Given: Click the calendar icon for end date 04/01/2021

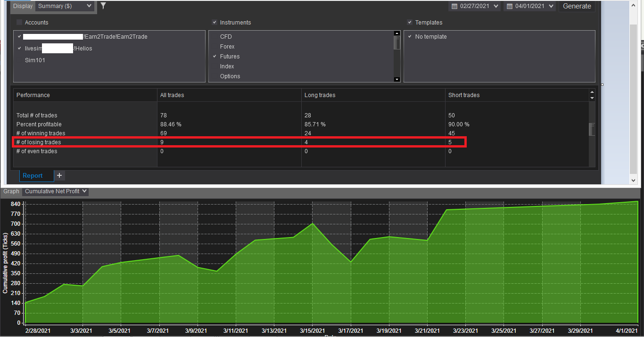Looking at the screenshot, I should click(x=510, y=6).
